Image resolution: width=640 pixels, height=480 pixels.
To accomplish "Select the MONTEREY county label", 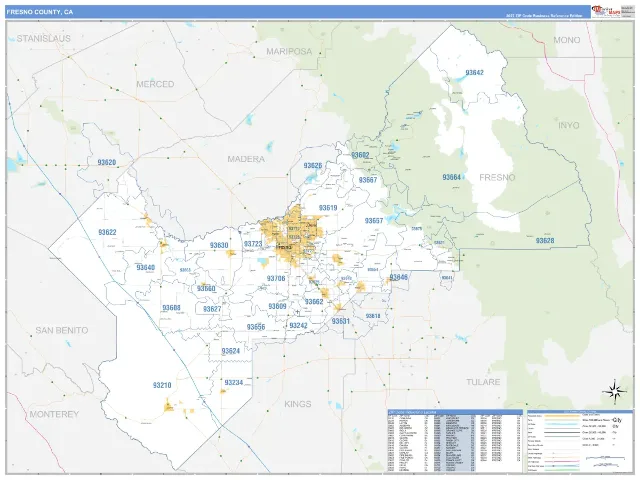I will tap(54, 414).
